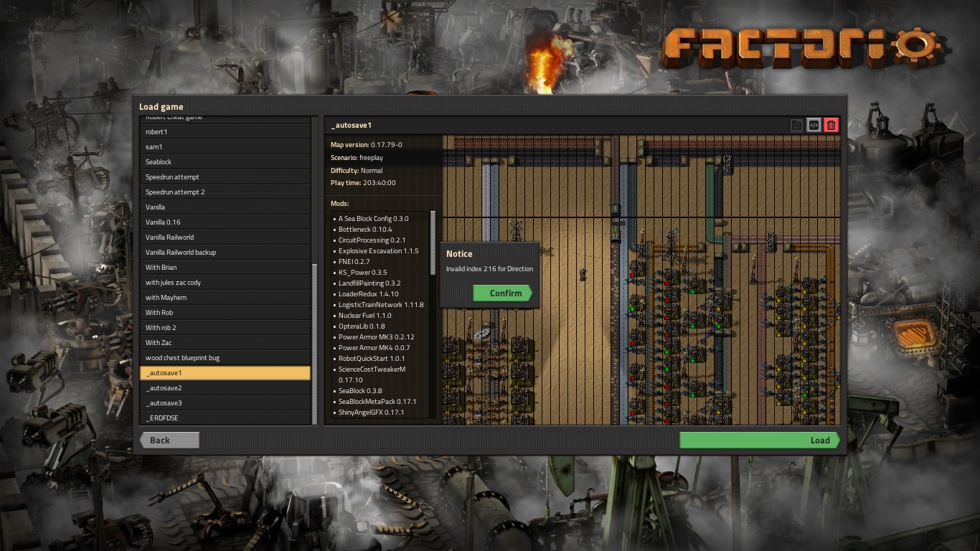Screen dimensions: 980x551
Task: Choose the wood chest blueprint bug save
Action: coord(225,358)
